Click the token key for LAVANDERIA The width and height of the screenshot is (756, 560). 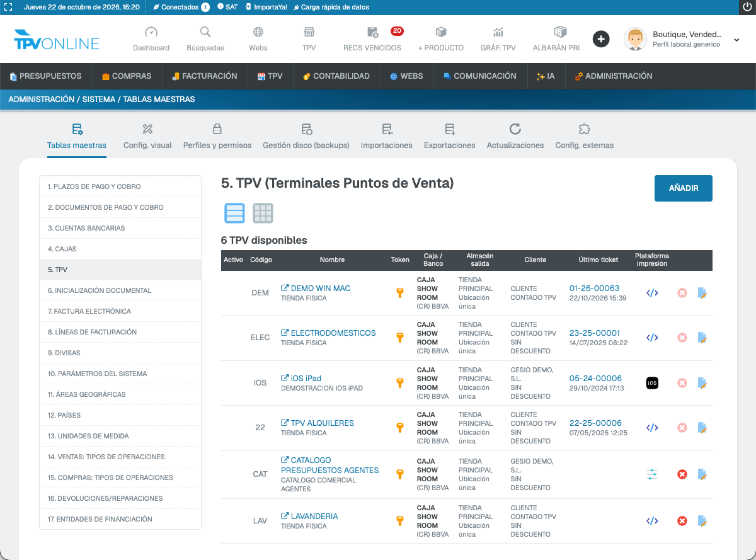(x=399, y=521)
